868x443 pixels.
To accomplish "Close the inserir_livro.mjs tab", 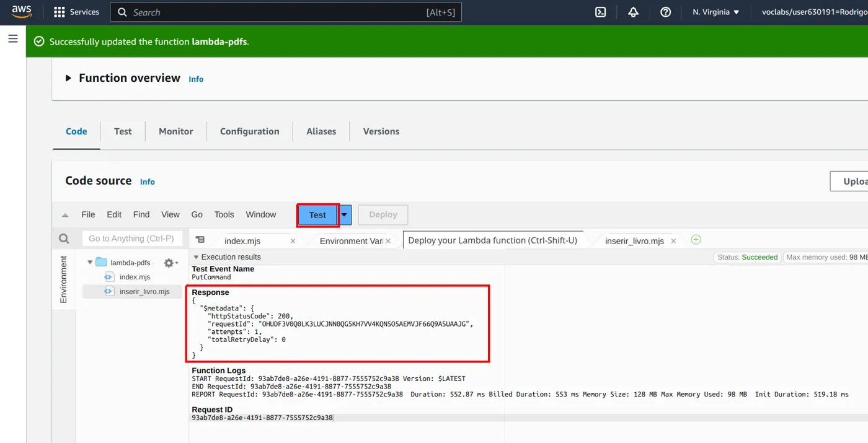I will click(673, 241).
